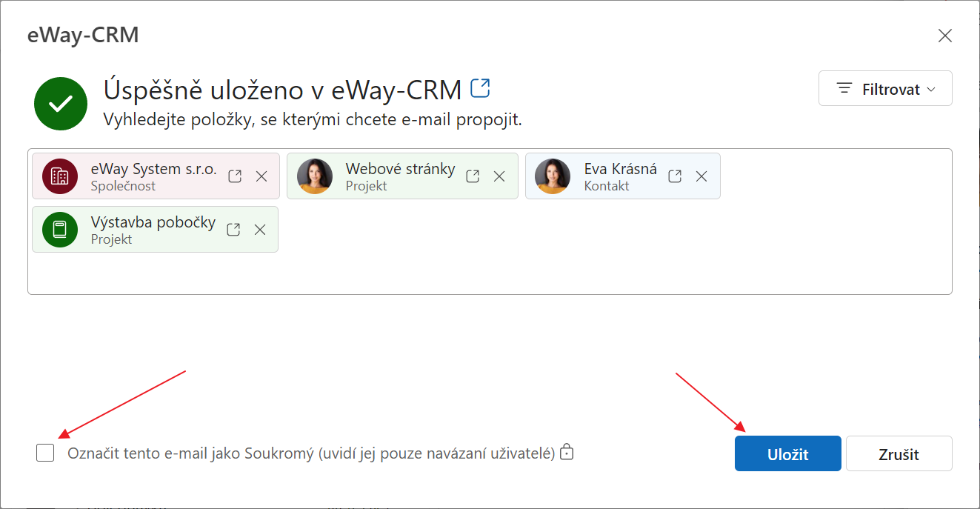Click the eWay System s.r.o. company icon
980x509 pixels.
(60, 176)
